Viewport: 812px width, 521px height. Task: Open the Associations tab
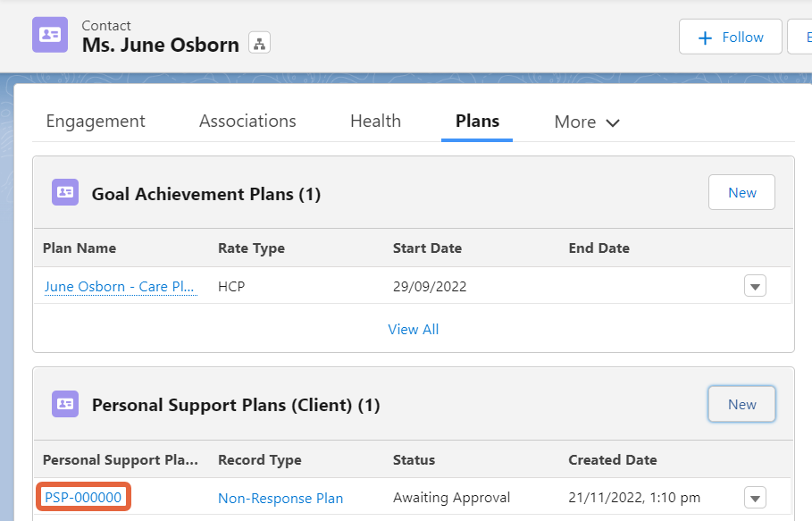pyautogui.click(x=247, y=122)
